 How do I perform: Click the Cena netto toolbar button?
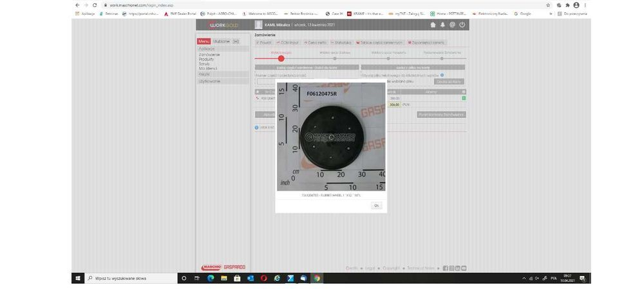(315, 43)
